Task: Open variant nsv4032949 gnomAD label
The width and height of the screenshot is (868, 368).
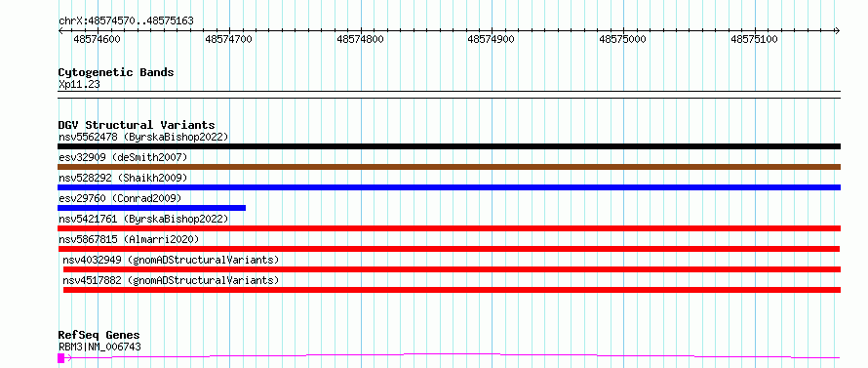Action: (x=171, y=260)
